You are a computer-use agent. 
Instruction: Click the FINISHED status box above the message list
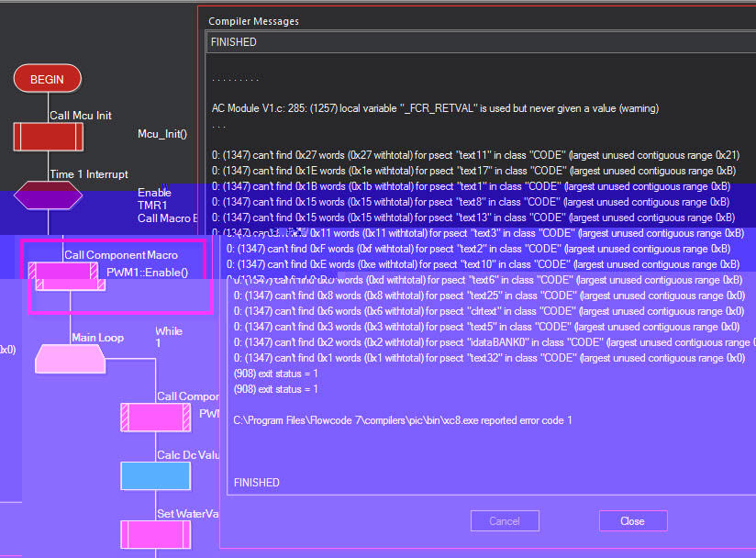point(481,42)
